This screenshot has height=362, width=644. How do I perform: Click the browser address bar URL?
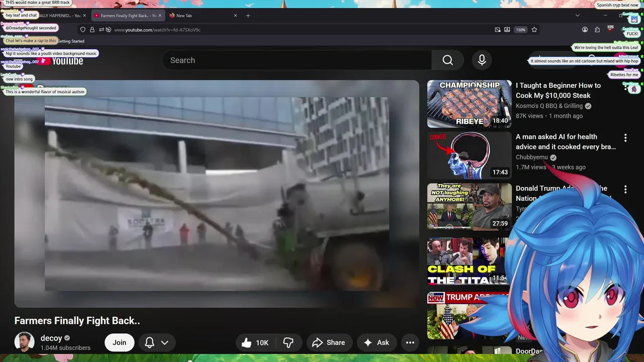click(x=157, y=30)
